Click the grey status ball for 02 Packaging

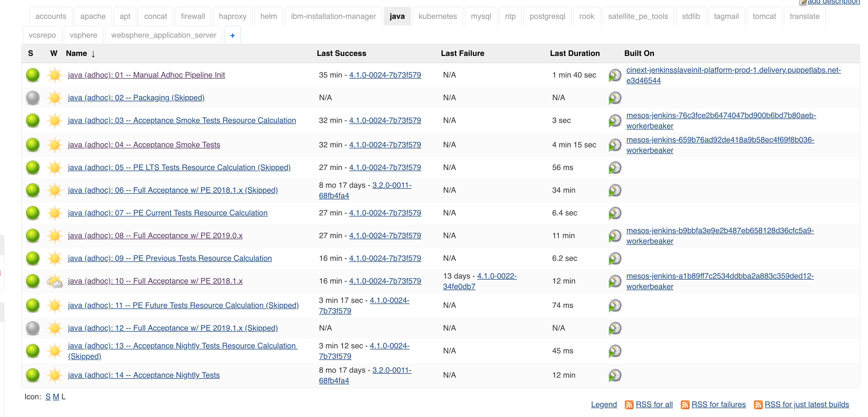pos(33,98)
